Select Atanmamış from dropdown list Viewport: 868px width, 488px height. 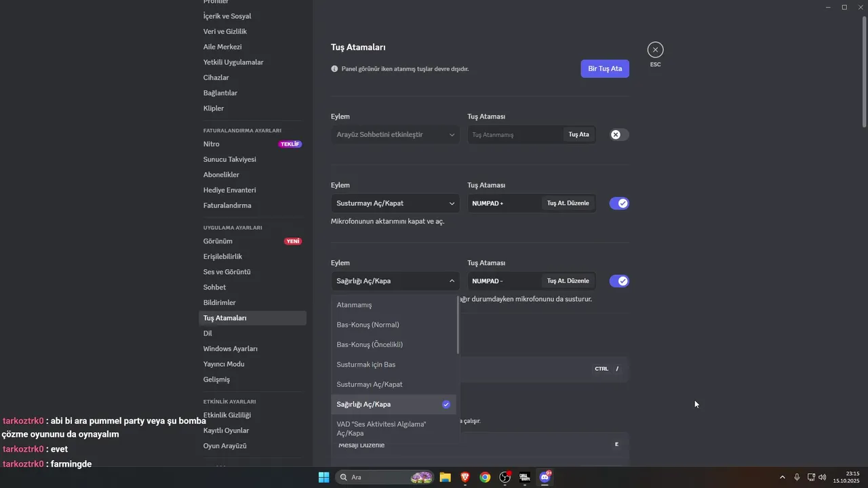(x=394, y=305)
